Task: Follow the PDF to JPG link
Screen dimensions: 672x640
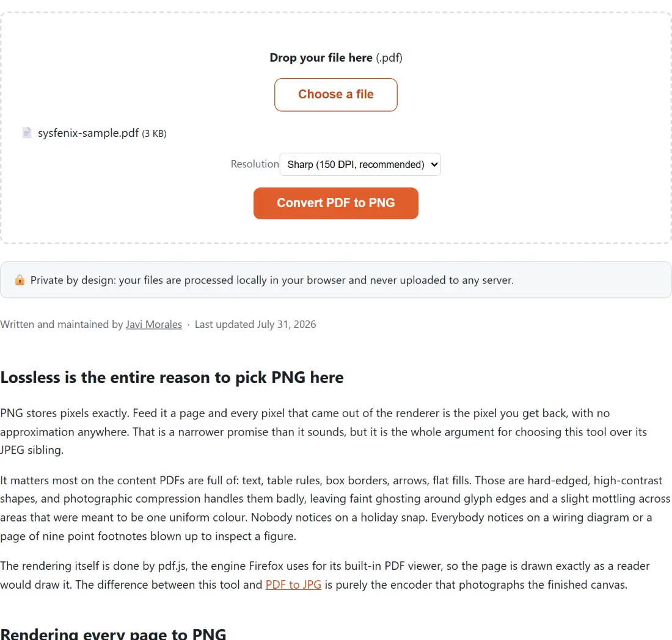Action: pos(293,584)
